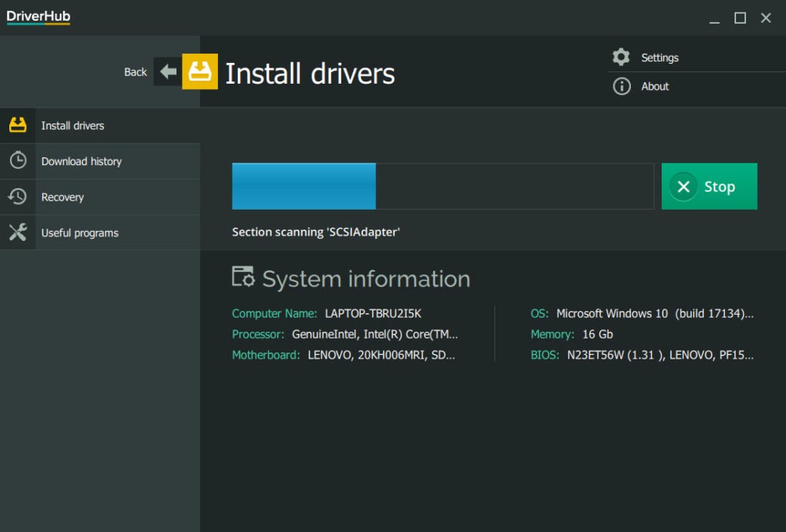Screen dimensions: 786x532
Task: Click the 'Motherboard:' label
Action: coord(266,355)
